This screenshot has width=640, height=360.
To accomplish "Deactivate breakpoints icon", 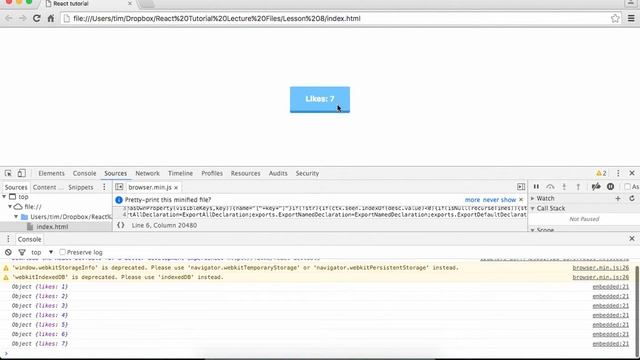I will [x=596, y=187].
